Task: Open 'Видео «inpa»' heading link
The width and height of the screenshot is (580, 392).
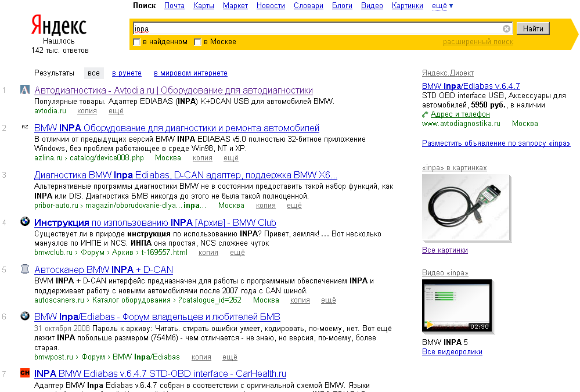Action: (x=445, y=272)
